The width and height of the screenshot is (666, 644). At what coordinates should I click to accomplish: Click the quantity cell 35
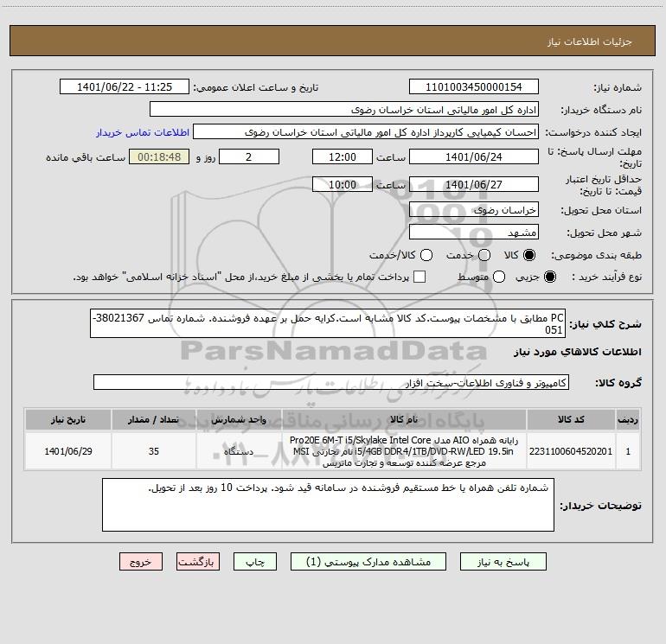tap(153, 451)
